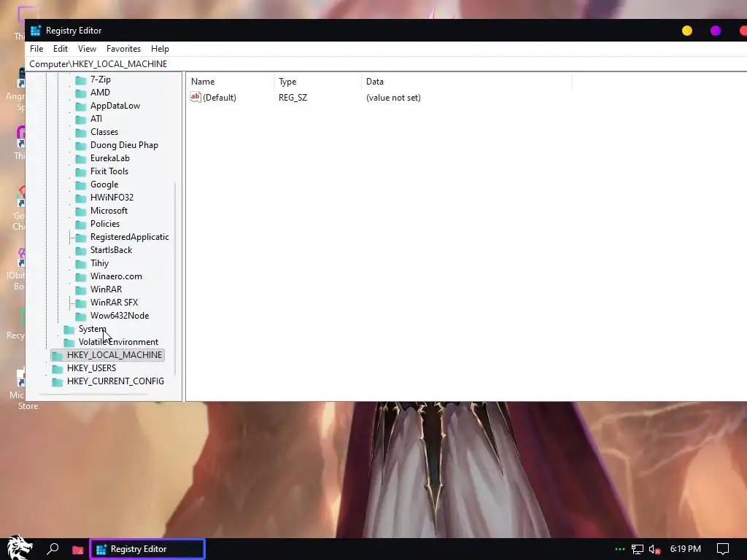The height and width of the screenshot is (560, 747).
Task: Open the red folder taskbar icon
Action: coord(77,550)
